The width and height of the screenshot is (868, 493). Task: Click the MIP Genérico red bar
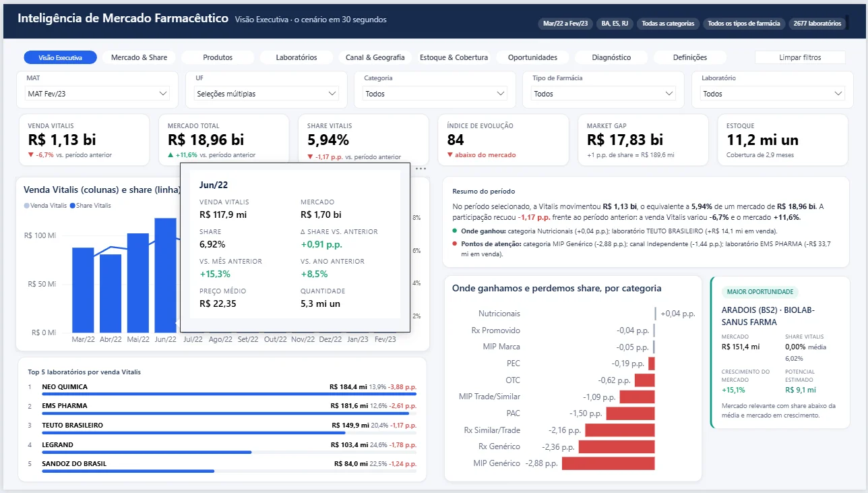pos(609,463)
